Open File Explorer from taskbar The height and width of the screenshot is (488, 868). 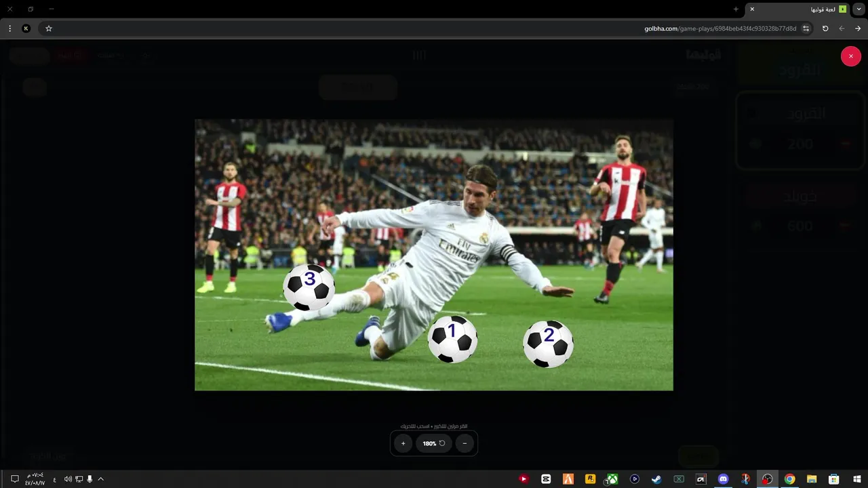[x=812, y=479]
